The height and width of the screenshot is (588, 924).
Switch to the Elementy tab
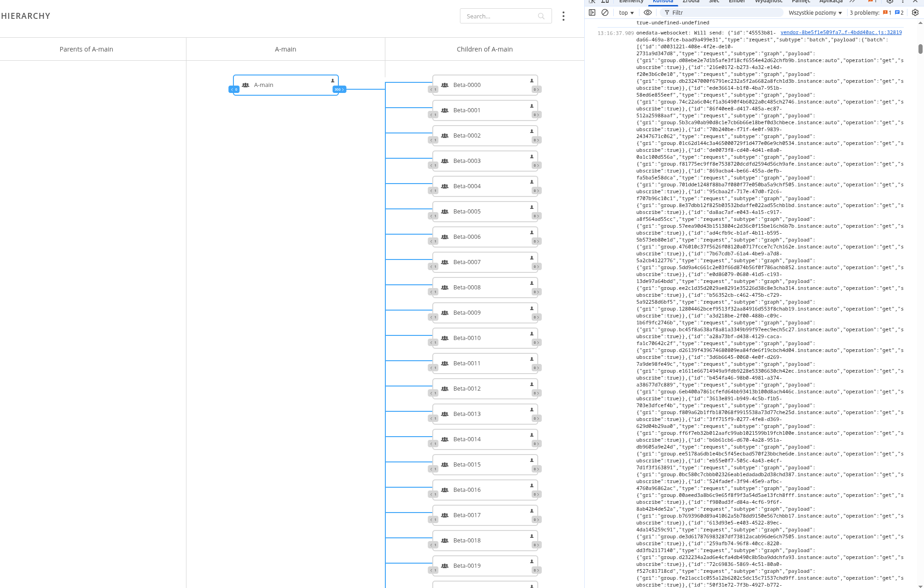click(631, 1)
